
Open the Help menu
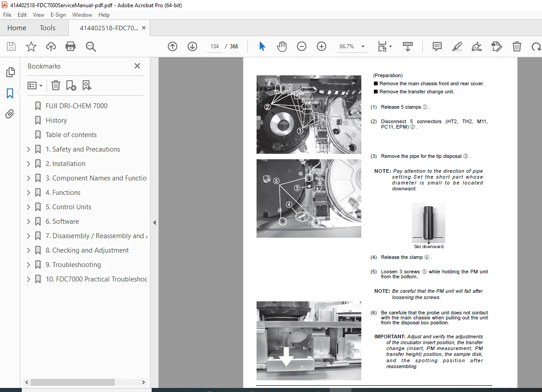(104, 15)
